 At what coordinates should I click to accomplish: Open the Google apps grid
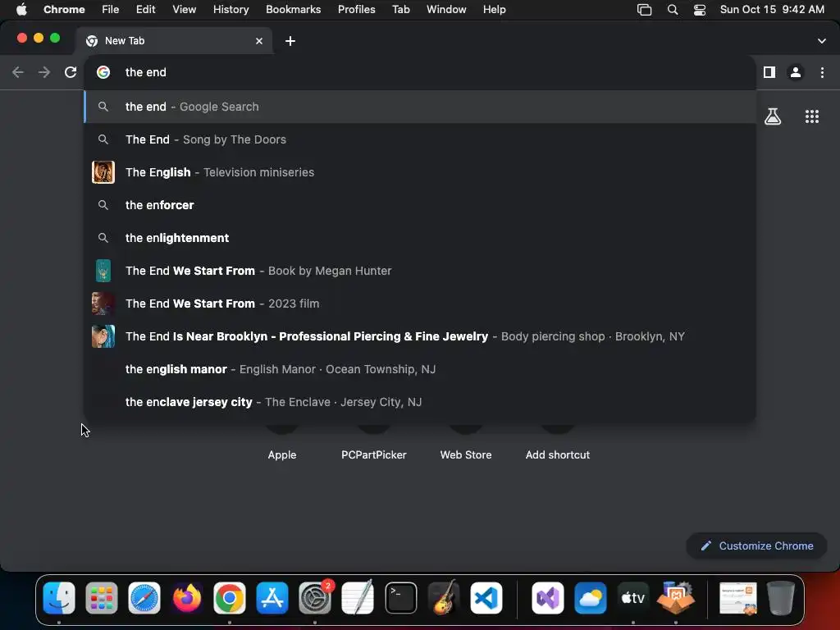pos(812,116)
